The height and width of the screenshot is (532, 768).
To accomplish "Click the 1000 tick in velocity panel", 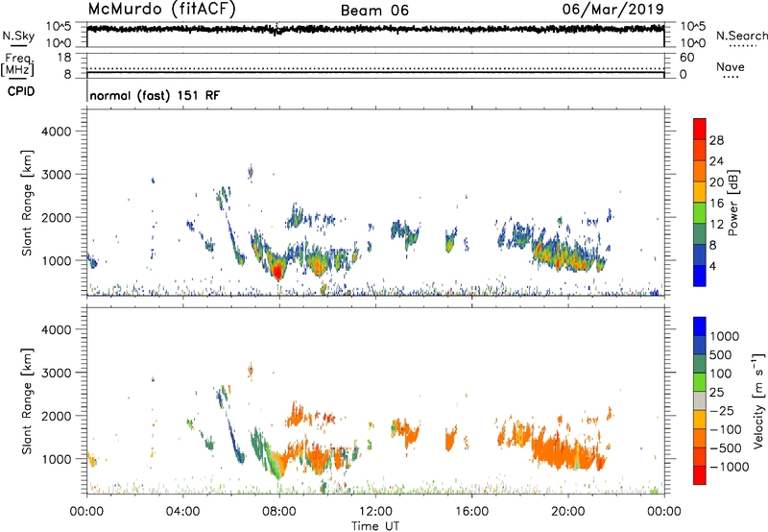I will [x=56, y=459].
